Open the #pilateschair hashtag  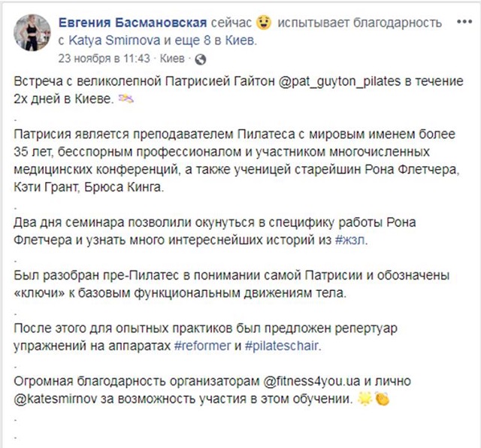[x=282, y=346]
